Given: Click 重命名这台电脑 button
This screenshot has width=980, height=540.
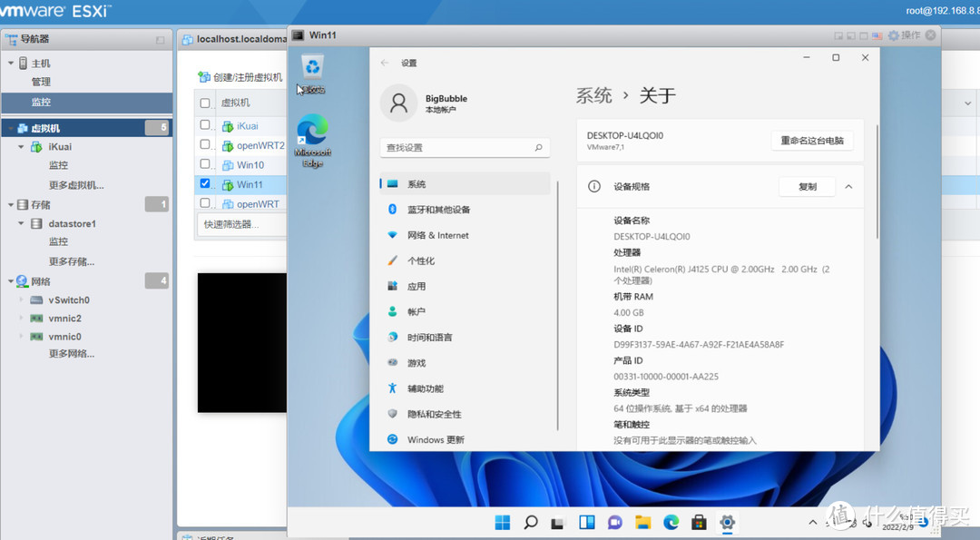Looking at the screenshot, I should tap(812, 141).
